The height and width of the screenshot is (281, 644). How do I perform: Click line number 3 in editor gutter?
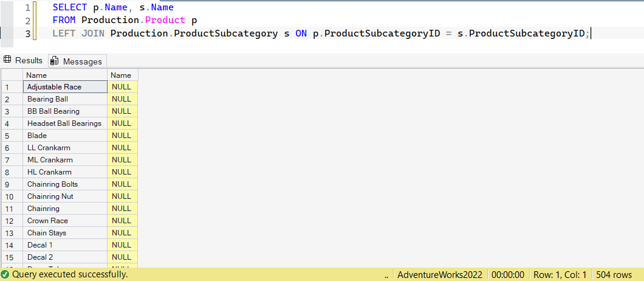(x=27, y=33)
